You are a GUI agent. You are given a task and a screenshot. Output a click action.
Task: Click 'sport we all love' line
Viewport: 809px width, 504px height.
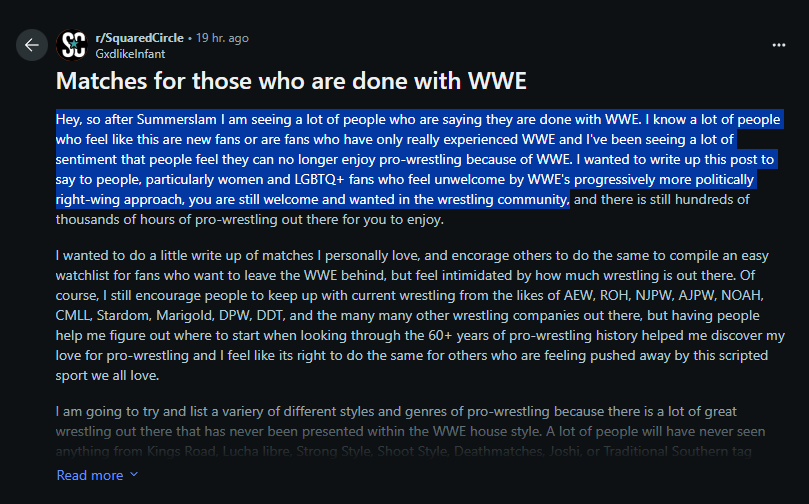tap(107, 376)
